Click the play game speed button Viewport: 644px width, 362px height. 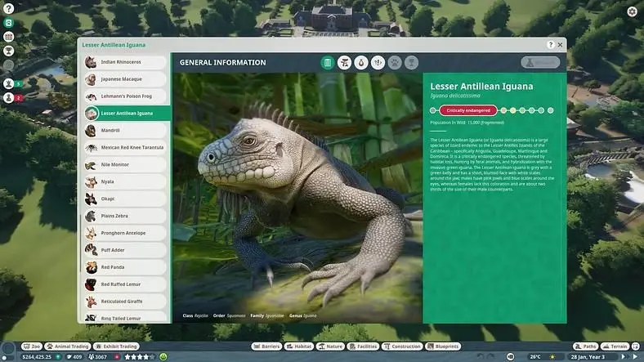point(635,356)
